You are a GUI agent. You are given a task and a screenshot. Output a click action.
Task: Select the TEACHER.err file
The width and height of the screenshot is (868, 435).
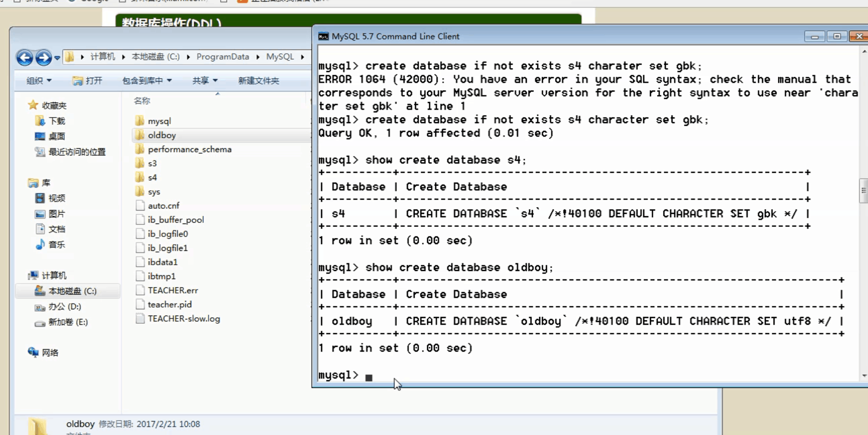(x=173, y=290)
